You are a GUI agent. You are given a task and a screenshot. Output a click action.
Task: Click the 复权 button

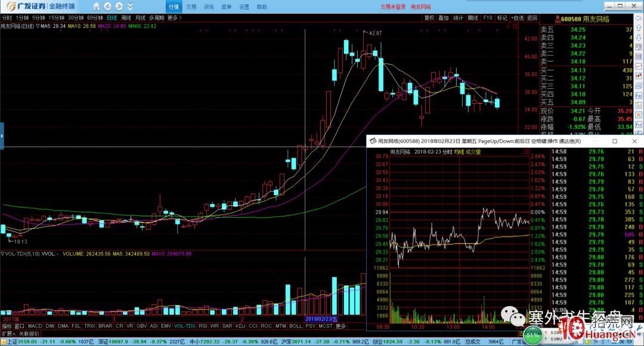click(429, 18)
